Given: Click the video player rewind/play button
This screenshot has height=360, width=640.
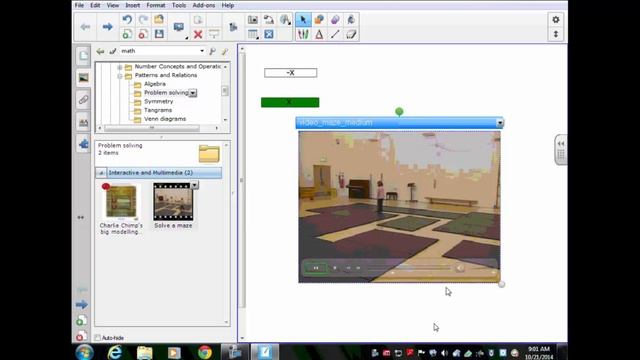Looking at the screenshot, I should 316,268.
